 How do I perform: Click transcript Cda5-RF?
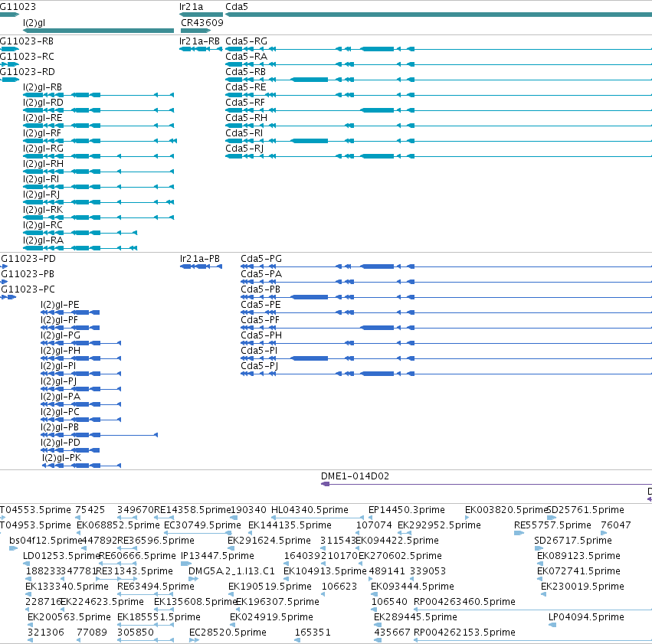click(439, 110)
